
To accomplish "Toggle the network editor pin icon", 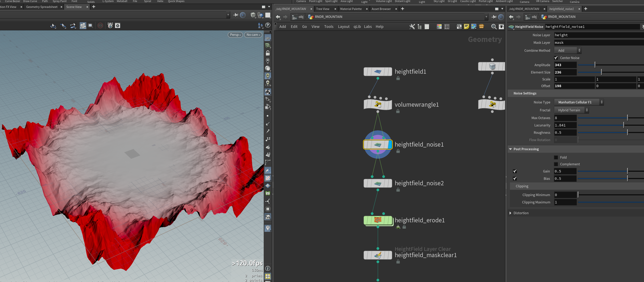I will (494, 17).
